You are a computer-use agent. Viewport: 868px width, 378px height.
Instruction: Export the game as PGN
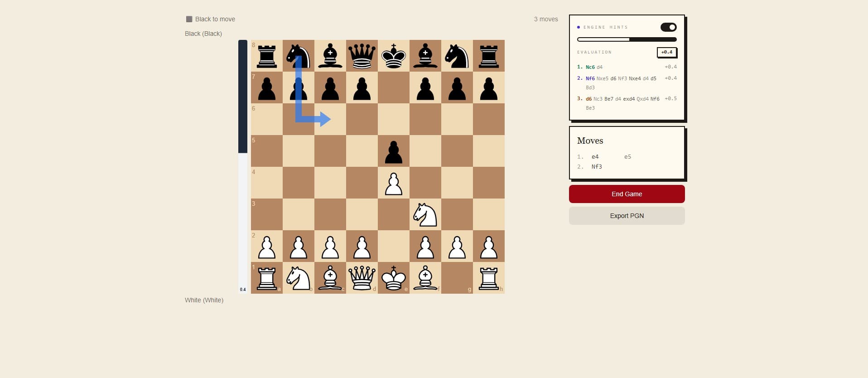click(x=627, y=216)
